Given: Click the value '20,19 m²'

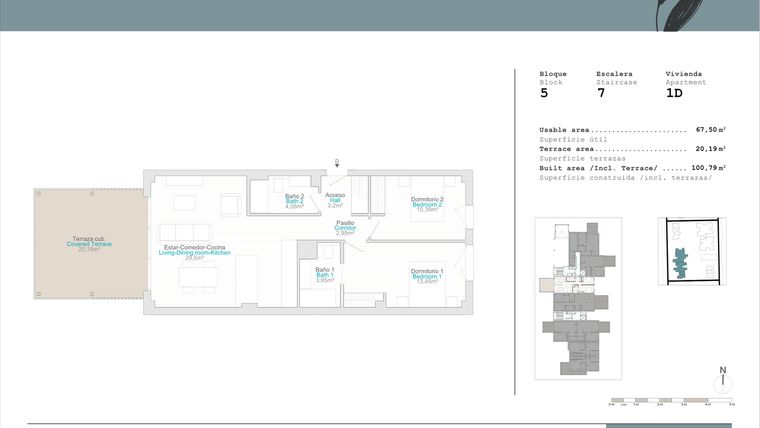Looking at the screenshot, I should pyautogui.click(x=711, y=149).
